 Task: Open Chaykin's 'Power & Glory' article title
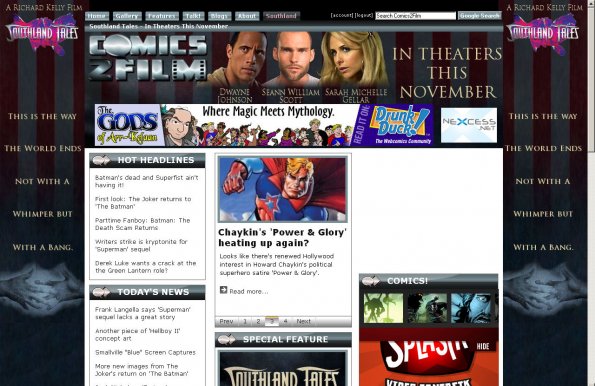(x=282, y=238)
